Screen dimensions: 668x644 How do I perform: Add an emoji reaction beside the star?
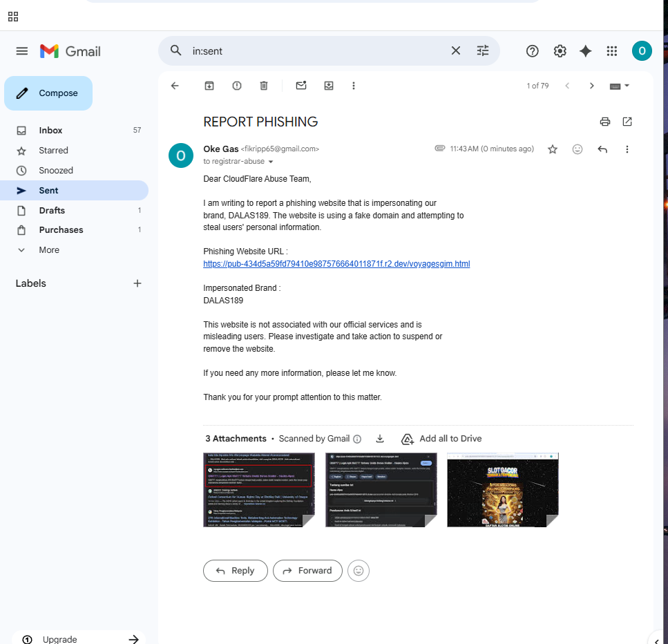578,149
